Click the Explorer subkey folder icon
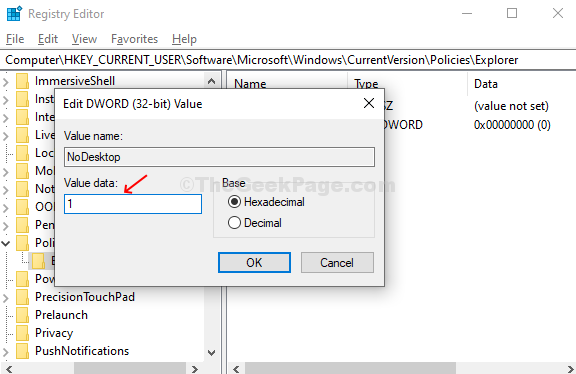The width and height of the screenshot is (576, 374). click(38, 261)
